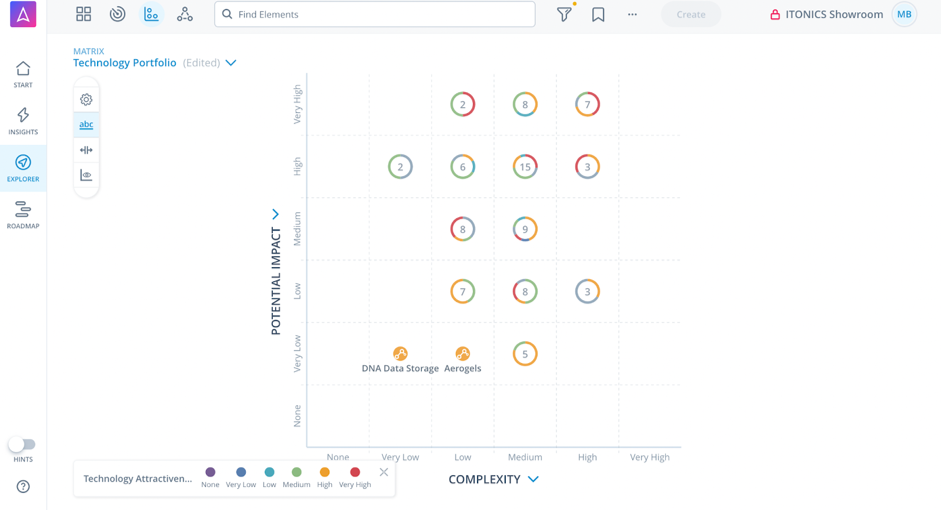The height and width of the screenshot is (510, 941).
Task: Open the MB user avatar menu
Action: [904, 14]
